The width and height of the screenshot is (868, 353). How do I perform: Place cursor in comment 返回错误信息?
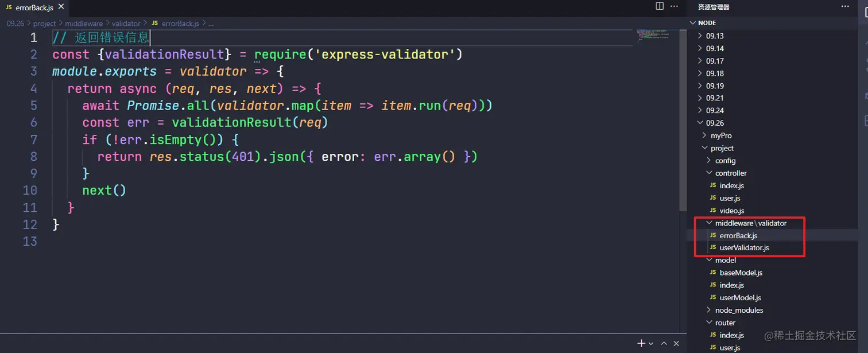point(112,38)
